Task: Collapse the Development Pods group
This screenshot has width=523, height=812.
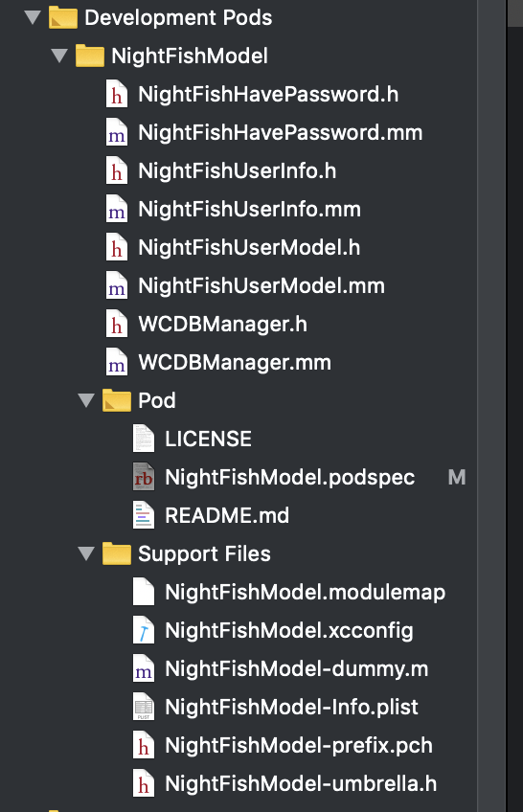Action: (x=33, y=17)
